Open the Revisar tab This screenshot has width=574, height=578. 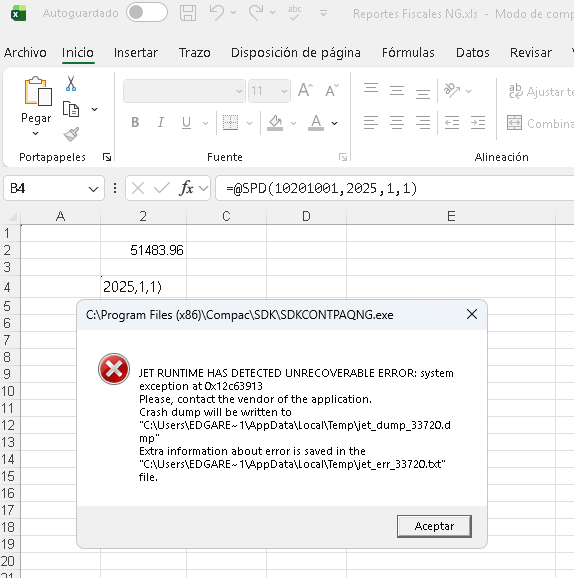[530, 53]
